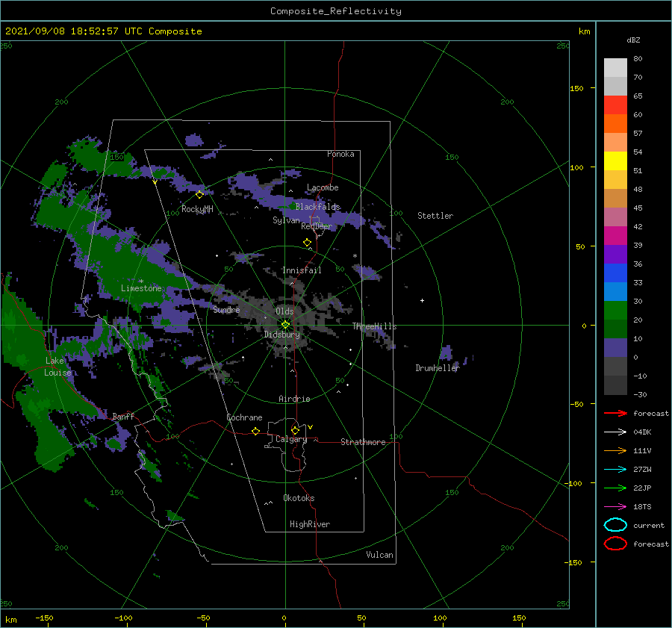Choose the purple 39 dBZ swatch
Viewport: 672px width, 628px height.
pos(615,254)
